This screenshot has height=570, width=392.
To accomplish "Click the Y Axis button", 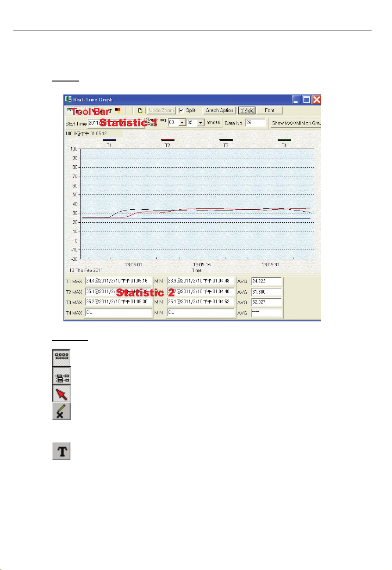I will click(x=247, y=111).
